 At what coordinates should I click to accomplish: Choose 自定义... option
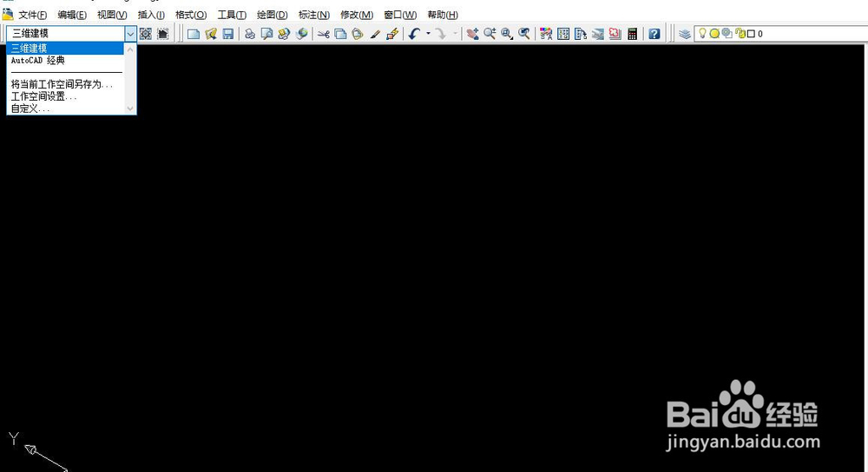click(30, 108)
